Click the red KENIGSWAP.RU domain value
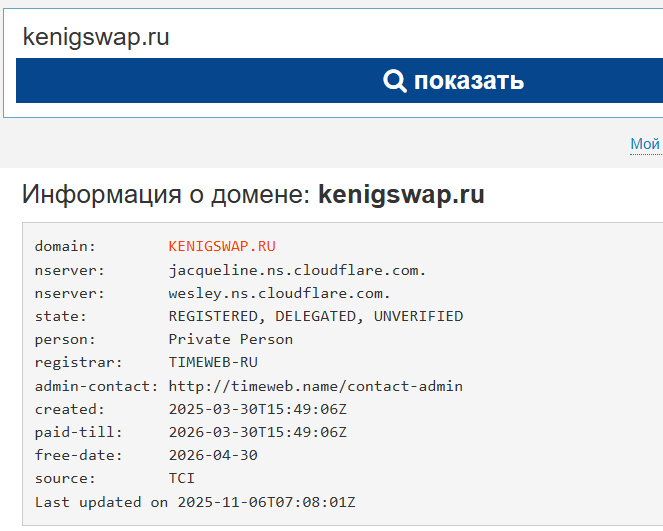 click(222, 246)
